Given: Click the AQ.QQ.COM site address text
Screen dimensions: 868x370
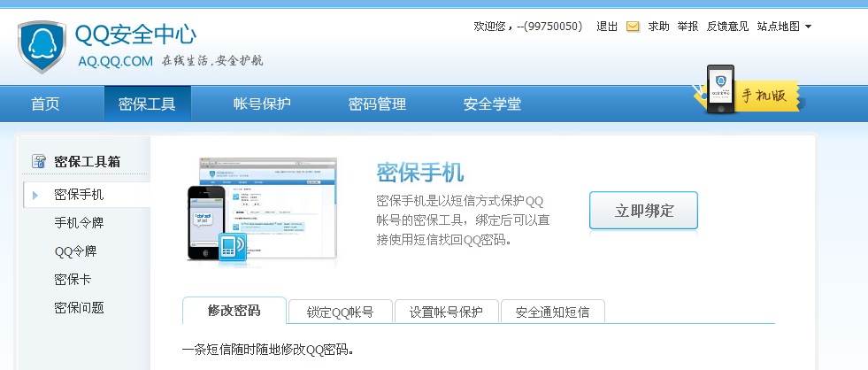Looking at the screenshot, I should pos(115,61).
